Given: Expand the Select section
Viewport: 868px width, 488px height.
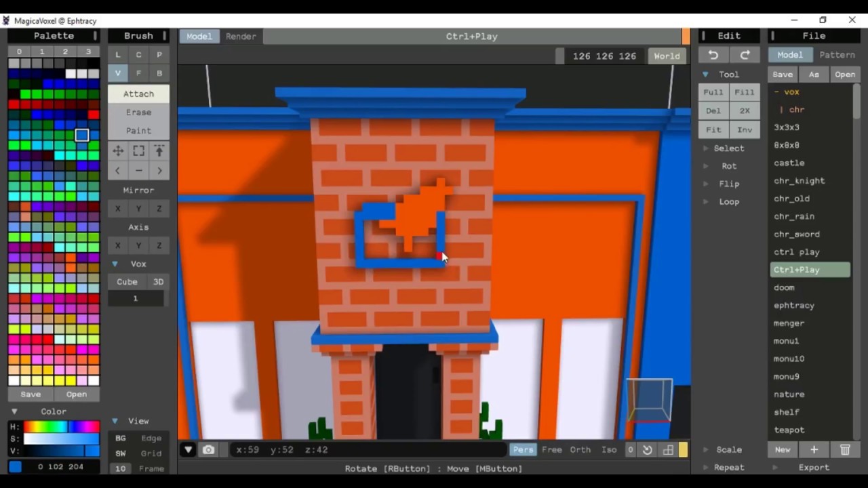Looking at the screenshot, I should [x=705, y=148].
